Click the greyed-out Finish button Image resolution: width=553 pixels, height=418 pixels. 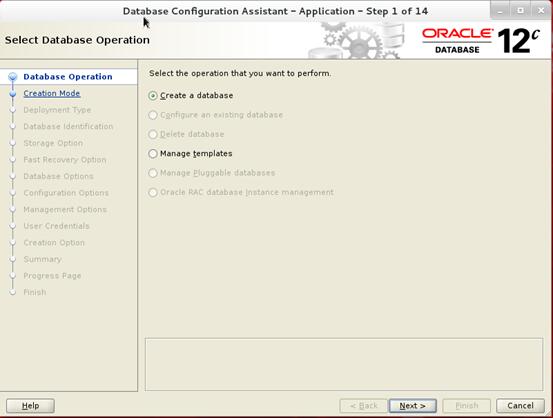(466, 406)
